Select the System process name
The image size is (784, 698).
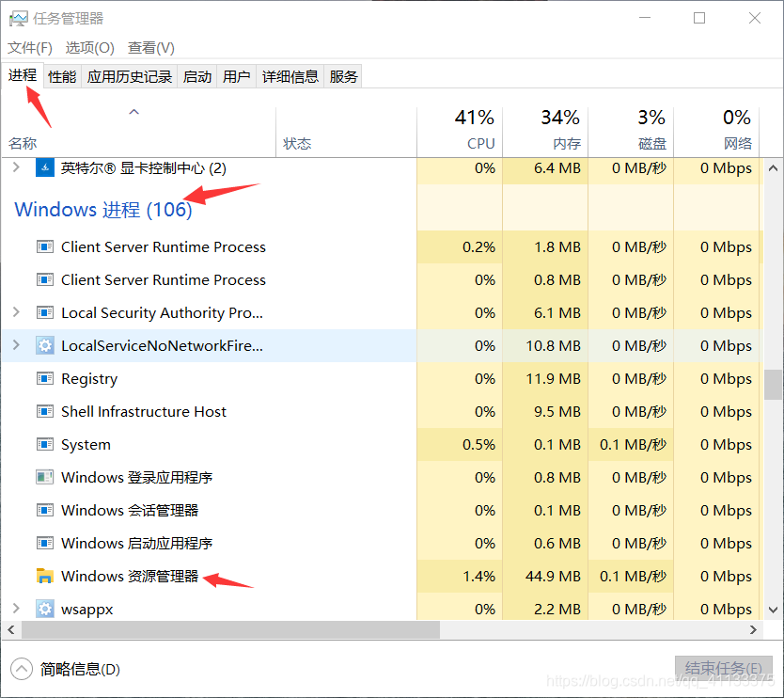[x=86, y=445]
